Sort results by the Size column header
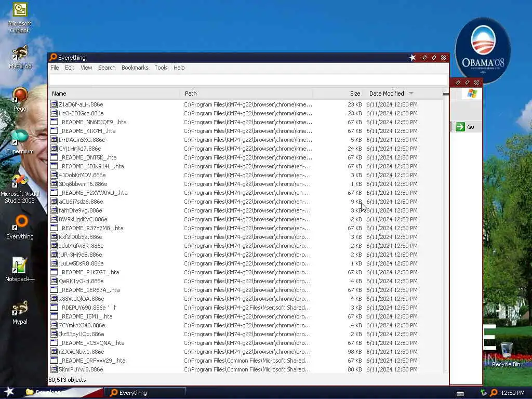Screen dimensions: 532x399 pos(338,94)
